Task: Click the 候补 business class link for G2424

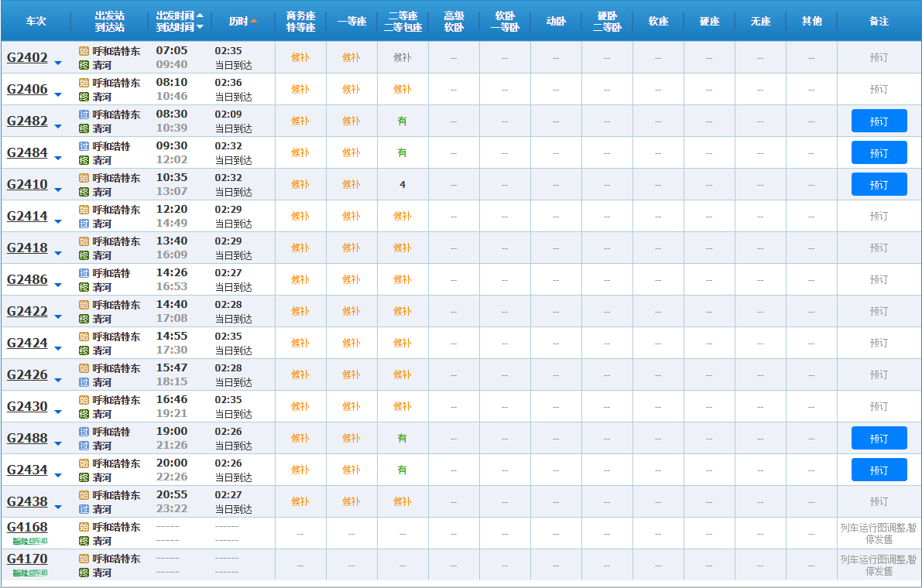Action: click(x=300, y=343)
